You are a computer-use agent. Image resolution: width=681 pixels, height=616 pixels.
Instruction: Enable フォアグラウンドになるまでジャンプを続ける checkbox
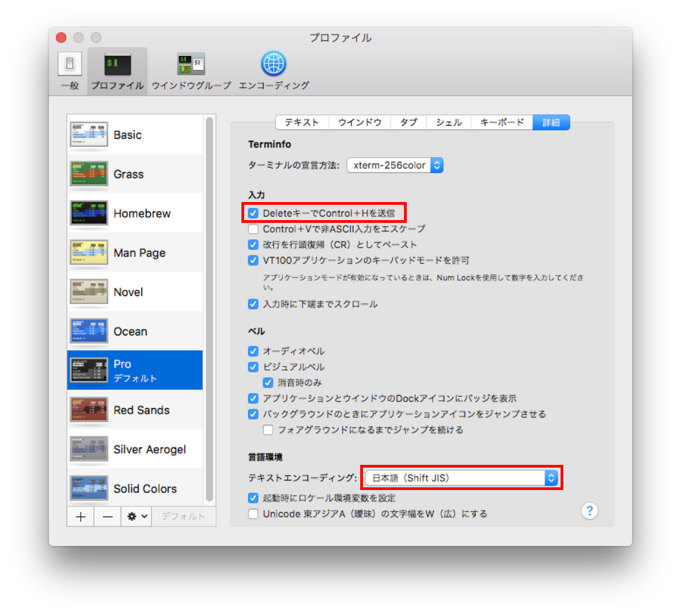[x=268, y=430]
